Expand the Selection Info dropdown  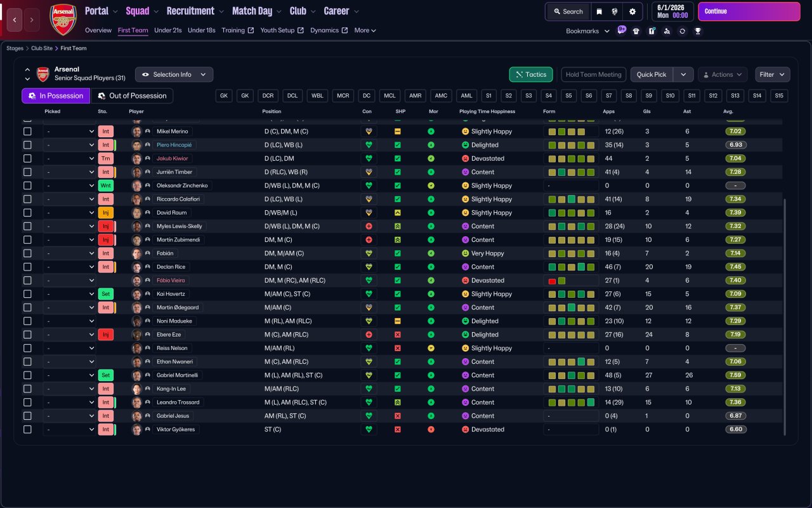point(174,74)
